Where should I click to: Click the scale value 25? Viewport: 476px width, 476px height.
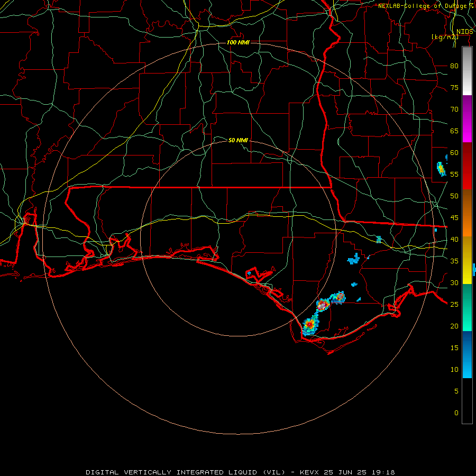click(x=454, y=304)
